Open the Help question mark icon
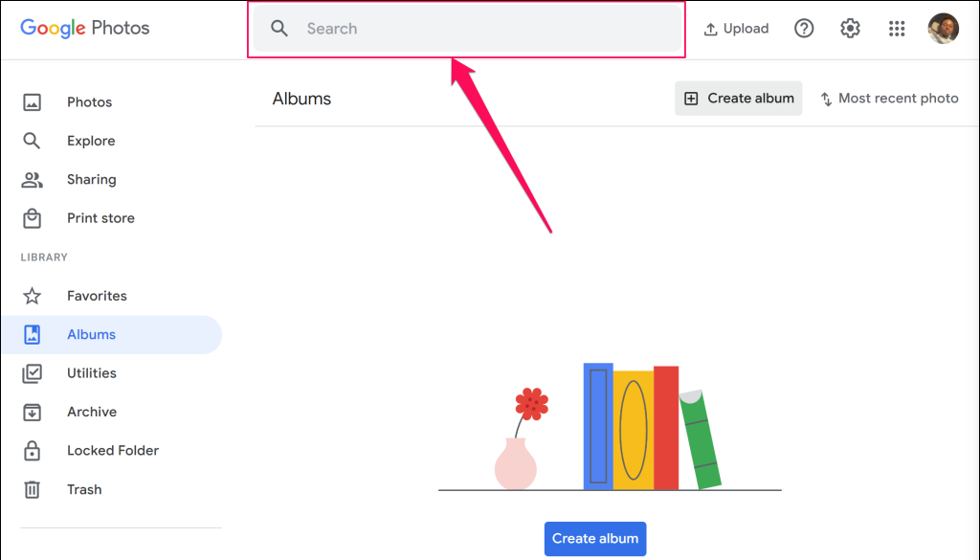 (x=804, y=29)
